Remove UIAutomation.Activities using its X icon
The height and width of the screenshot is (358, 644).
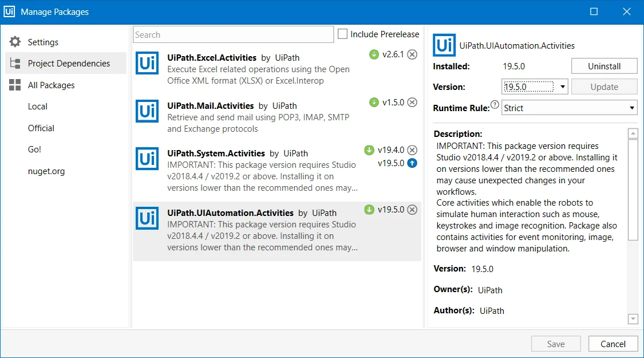coord(412,210)
